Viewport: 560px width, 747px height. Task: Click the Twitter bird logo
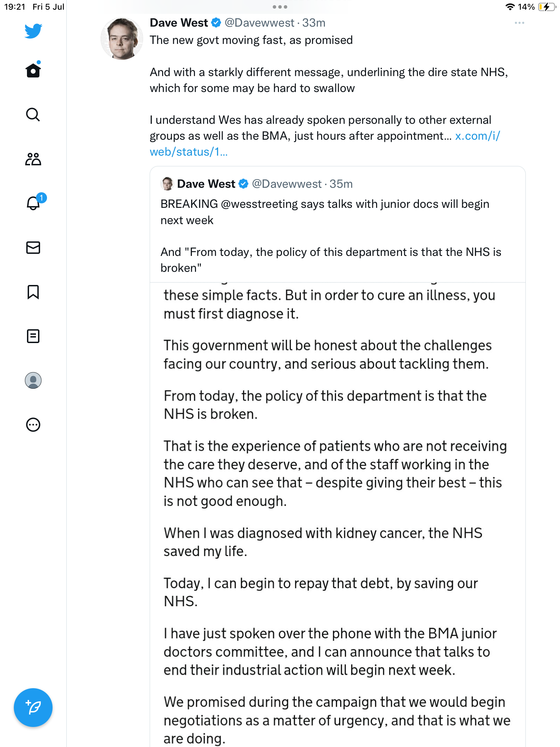(33, 31)
